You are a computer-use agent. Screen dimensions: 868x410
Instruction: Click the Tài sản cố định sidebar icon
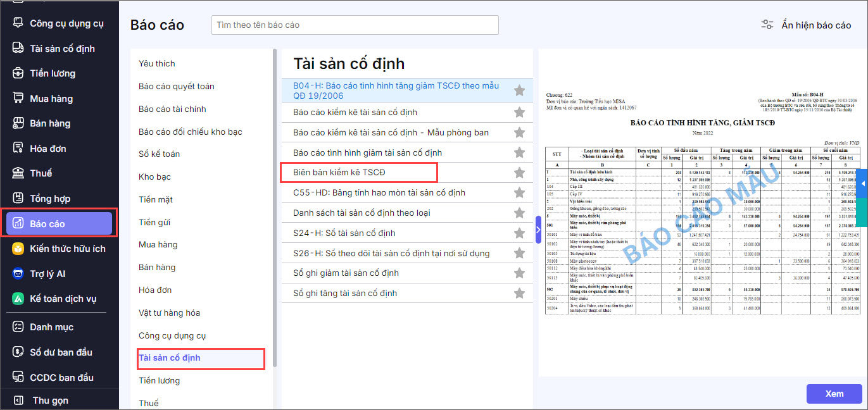(18, 49)
